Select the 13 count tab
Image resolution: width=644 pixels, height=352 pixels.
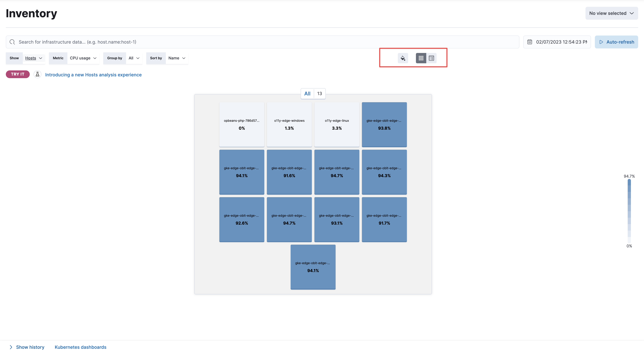coord(319,93)
